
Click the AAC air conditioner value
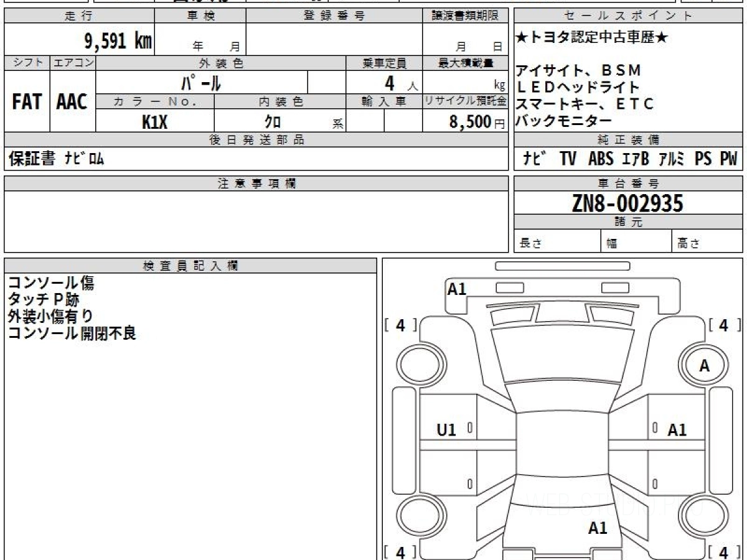click(73, 102)
